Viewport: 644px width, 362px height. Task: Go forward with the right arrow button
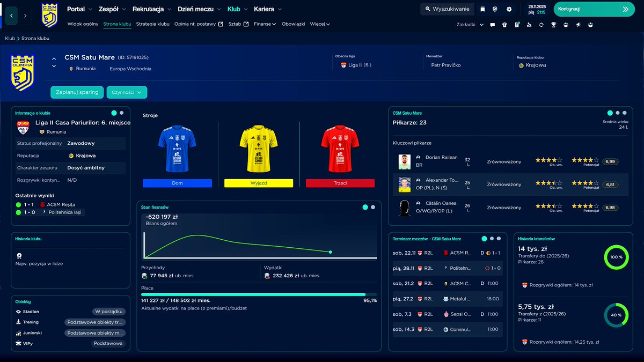tap(25, 16)
